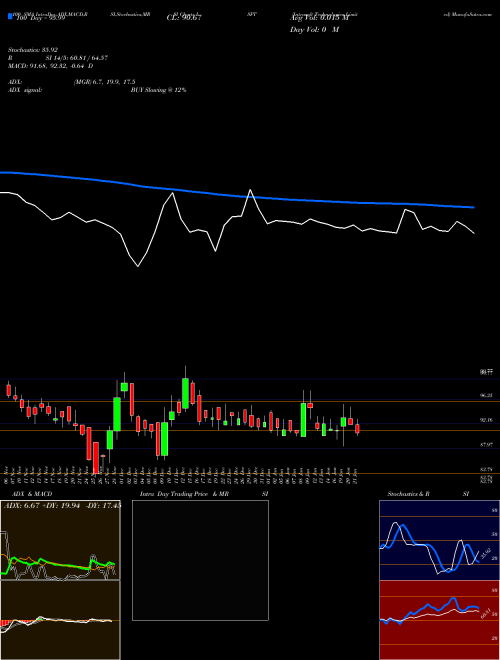Image resolution: width=500 pixels, height=660 pixels.
Task: Click the 92.16 price axis label
Action: click(487, 420)
